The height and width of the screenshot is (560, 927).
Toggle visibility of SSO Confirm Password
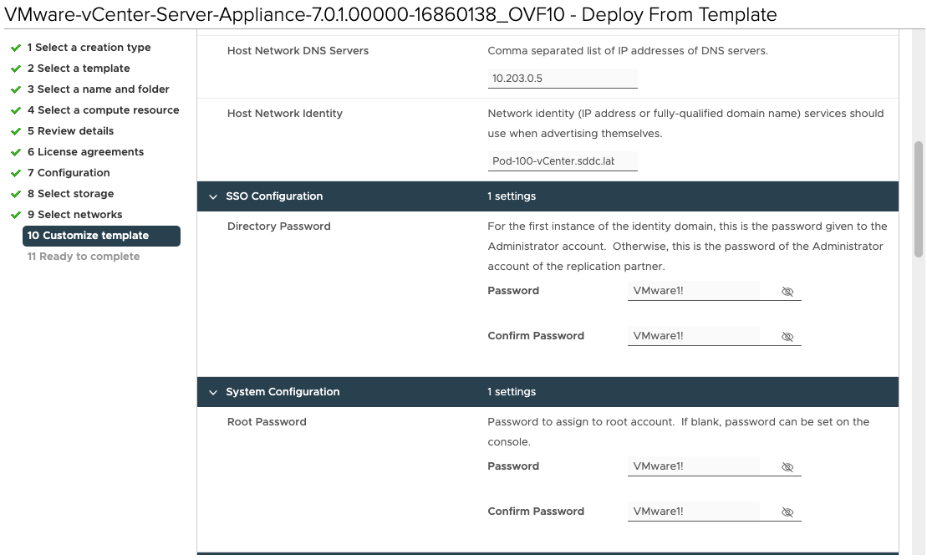787,337
